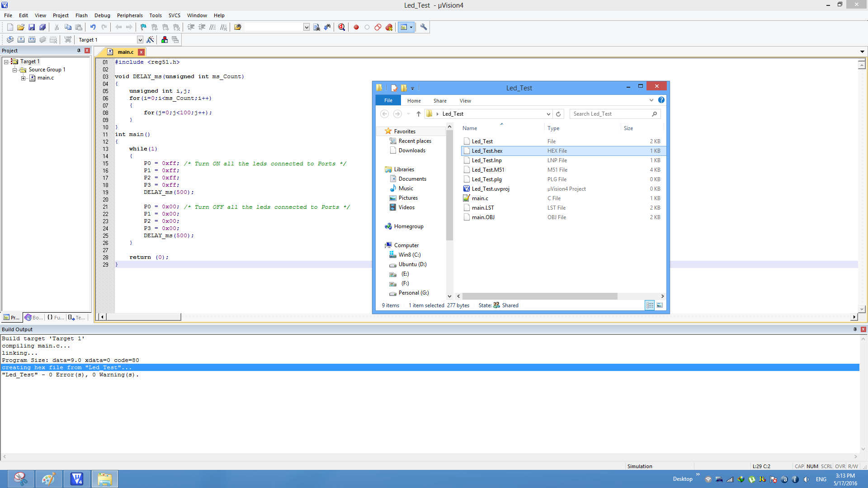The height and width of the screenshot is (488, 868).
Task: Insert a breakpoint with the red dot icon
Action: (x=356, y=27)
